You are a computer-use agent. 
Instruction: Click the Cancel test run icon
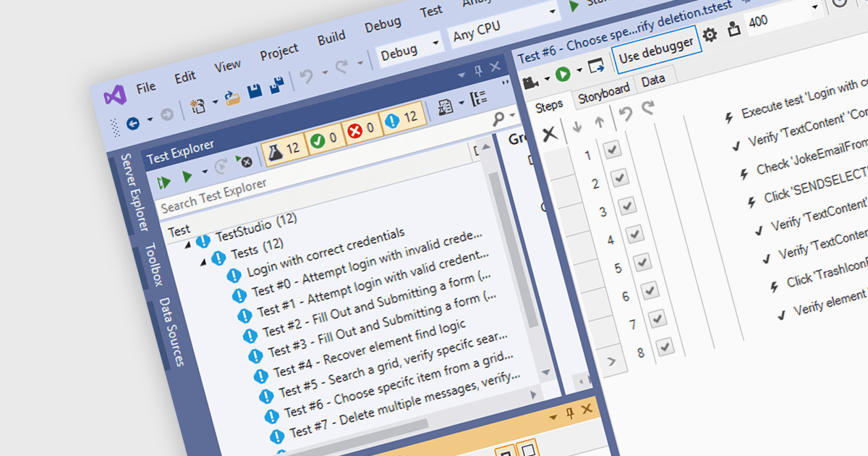tap(243, 161)
